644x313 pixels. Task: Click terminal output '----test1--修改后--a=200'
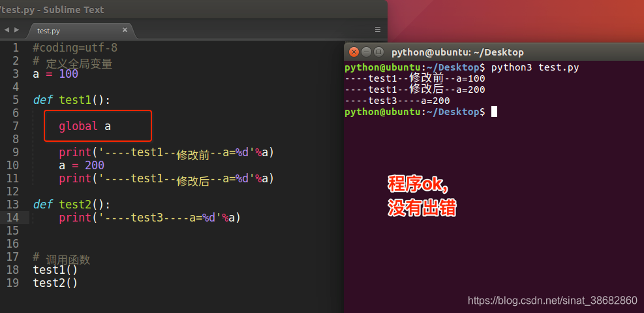[x=415, y=90]
